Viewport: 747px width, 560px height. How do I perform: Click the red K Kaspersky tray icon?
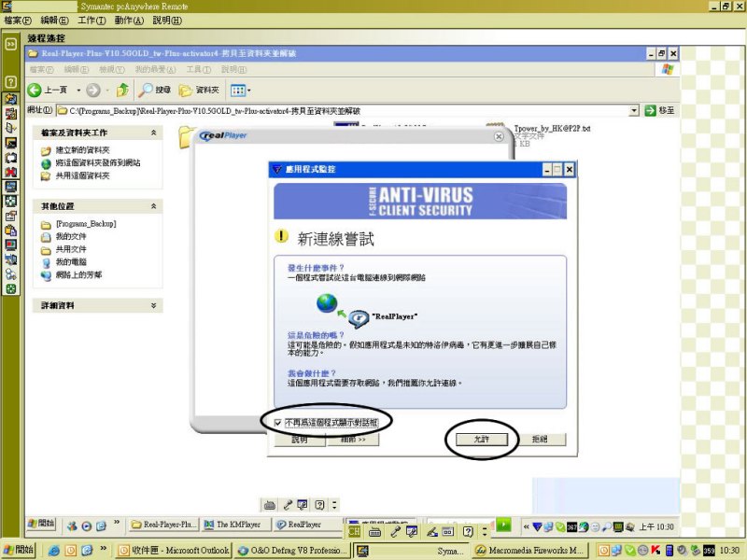pyautogui.click(x=656, y=551)
